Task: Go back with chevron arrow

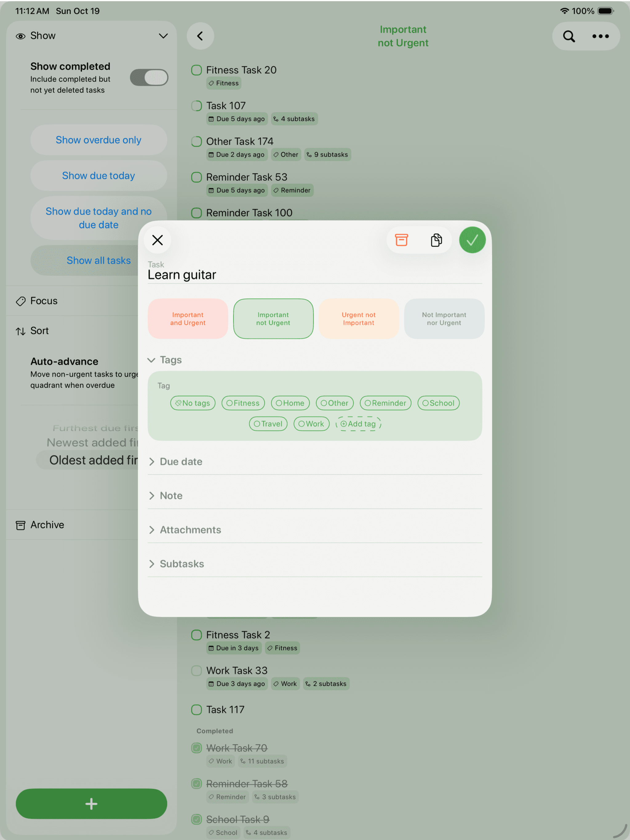Action: pos(200,36)
